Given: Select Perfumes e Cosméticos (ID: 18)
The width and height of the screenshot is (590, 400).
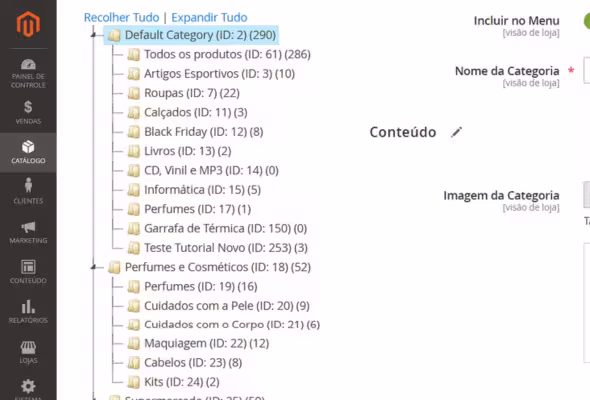Looking at the screenshot, I should [x=218, y=267].
